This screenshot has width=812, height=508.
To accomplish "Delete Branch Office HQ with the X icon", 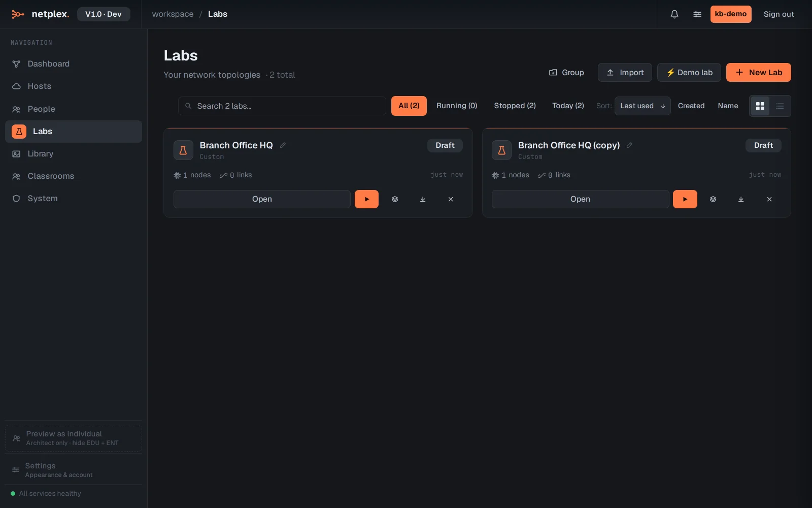I will (451, 199).
